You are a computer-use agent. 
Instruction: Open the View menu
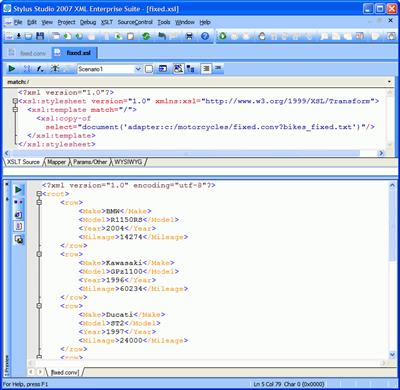coord(47,22)
